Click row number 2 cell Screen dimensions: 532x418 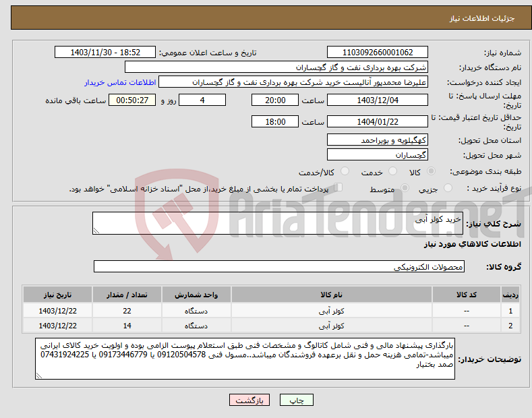coord(510,326)
